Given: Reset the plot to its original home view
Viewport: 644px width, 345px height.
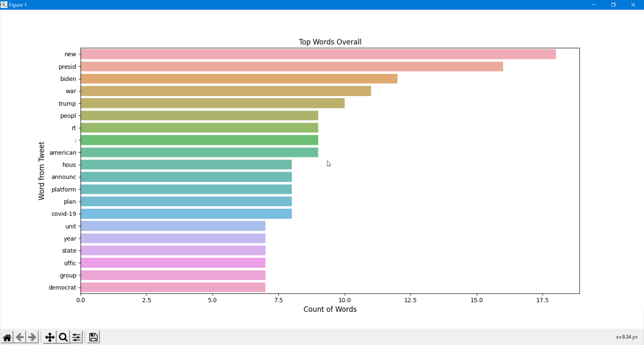Looking at the screenshot, I should pyautogui.click(x=7, y=337).
